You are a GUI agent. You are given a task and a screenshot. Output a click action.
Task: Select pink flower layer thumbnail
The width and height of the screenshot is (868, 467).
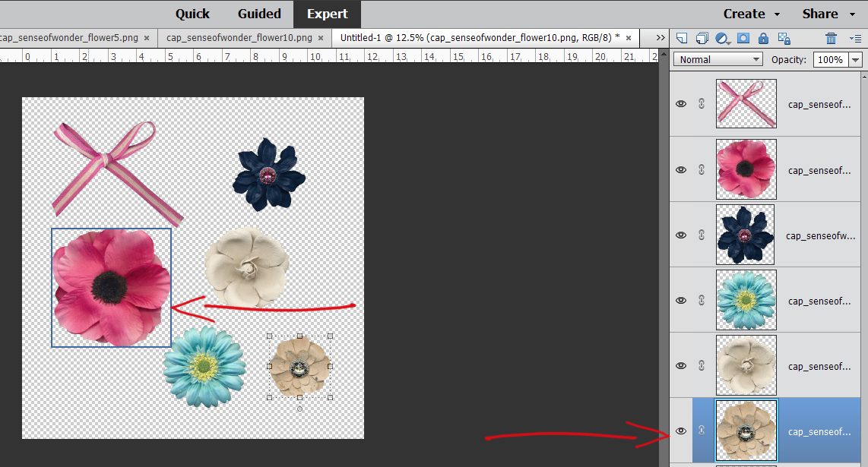[746, 169]
